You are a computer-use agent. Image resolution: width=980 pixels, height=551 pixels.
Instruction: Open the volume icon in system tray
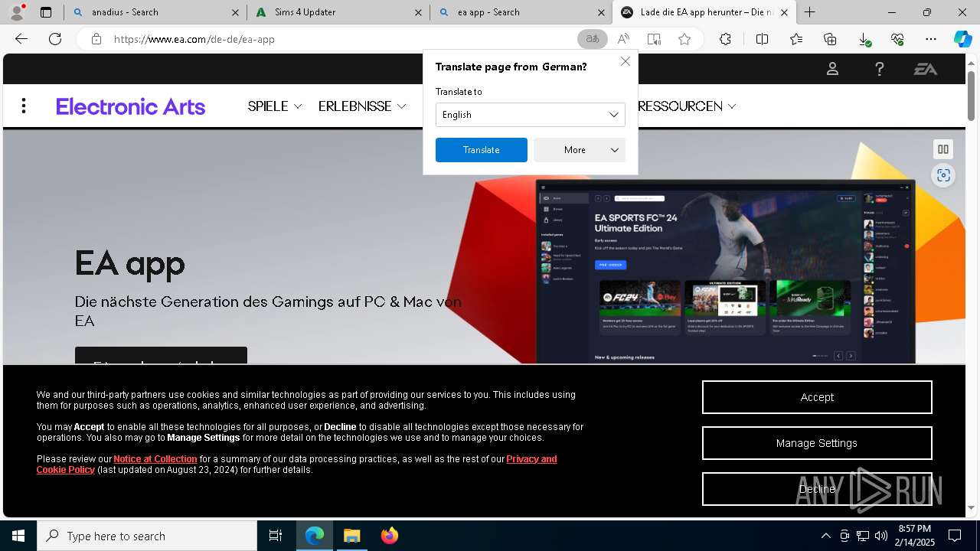pyautogui.click(x=880, y=536)
